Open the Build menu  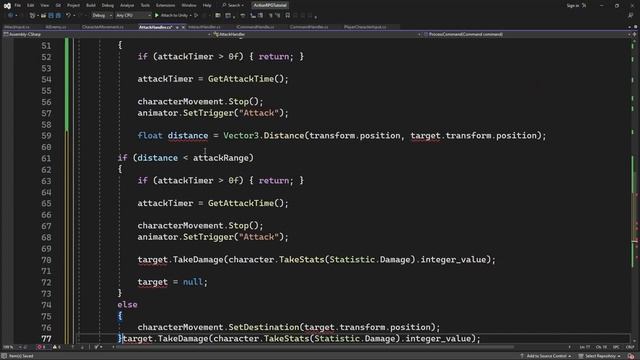coord(91,5)
